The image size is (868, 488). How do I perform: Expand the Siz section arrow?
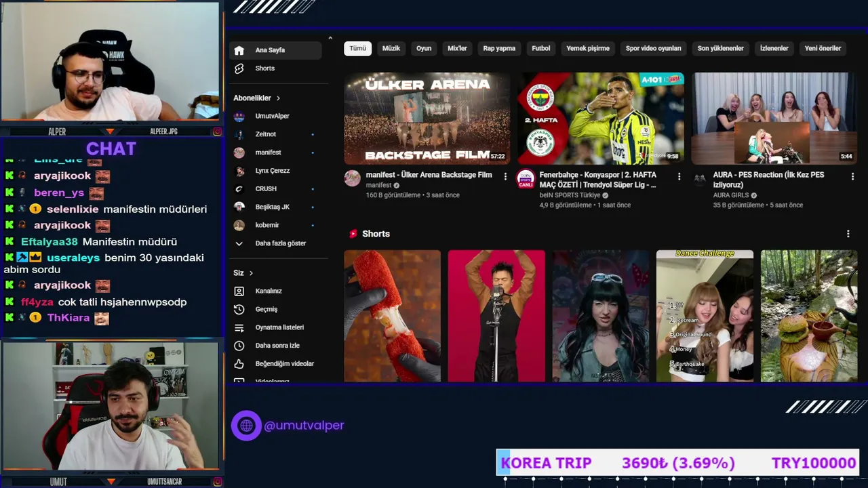point(251,273)
